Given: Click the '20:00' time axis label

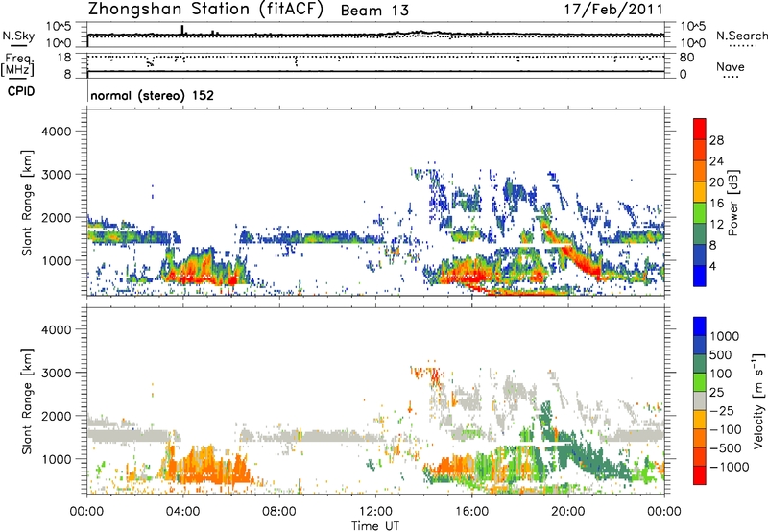Looking at the screenshot, I should pos(567,512).
